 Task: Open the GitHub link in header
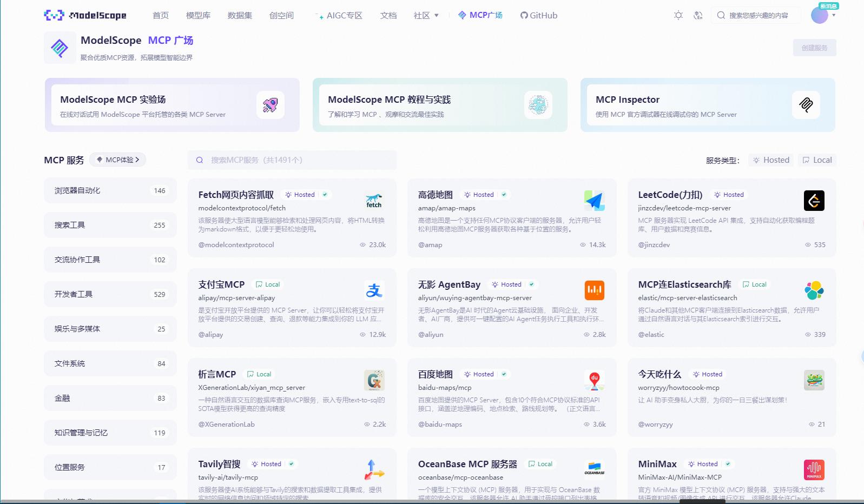coord(539,16)
